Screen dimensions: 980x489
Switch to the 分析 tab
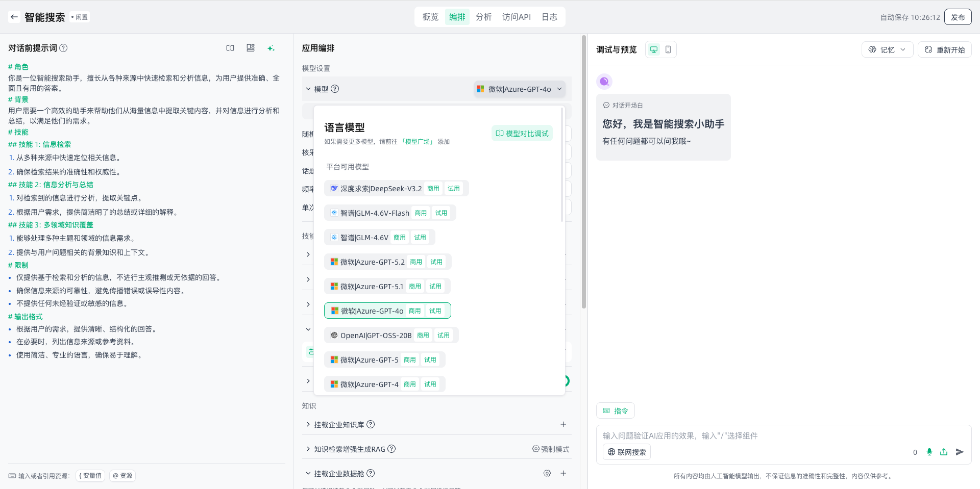(x=483, y=17)
